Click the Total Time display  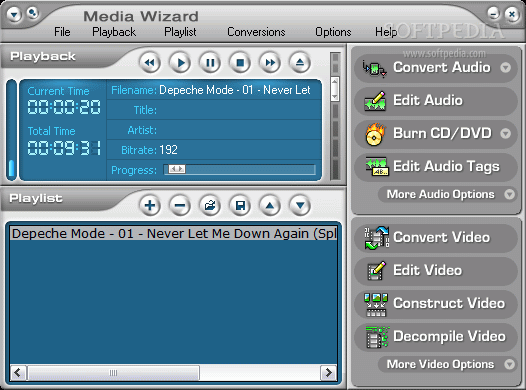coord(64,148)
